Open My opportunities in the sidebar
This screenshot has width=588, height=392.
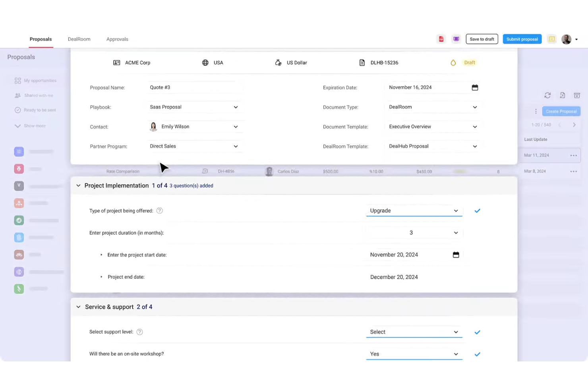coord(40,80)
